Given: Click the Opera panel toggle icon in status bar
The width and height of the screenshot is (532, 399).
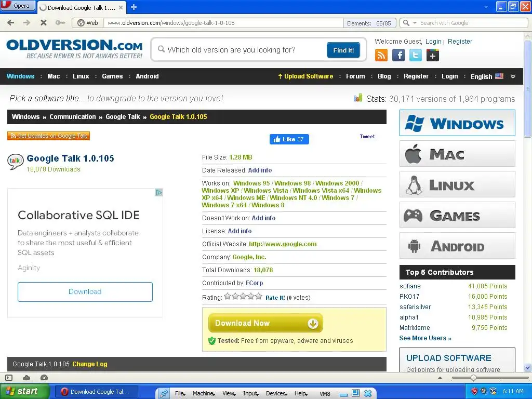Looking at the screenshot, I should 9,377.
